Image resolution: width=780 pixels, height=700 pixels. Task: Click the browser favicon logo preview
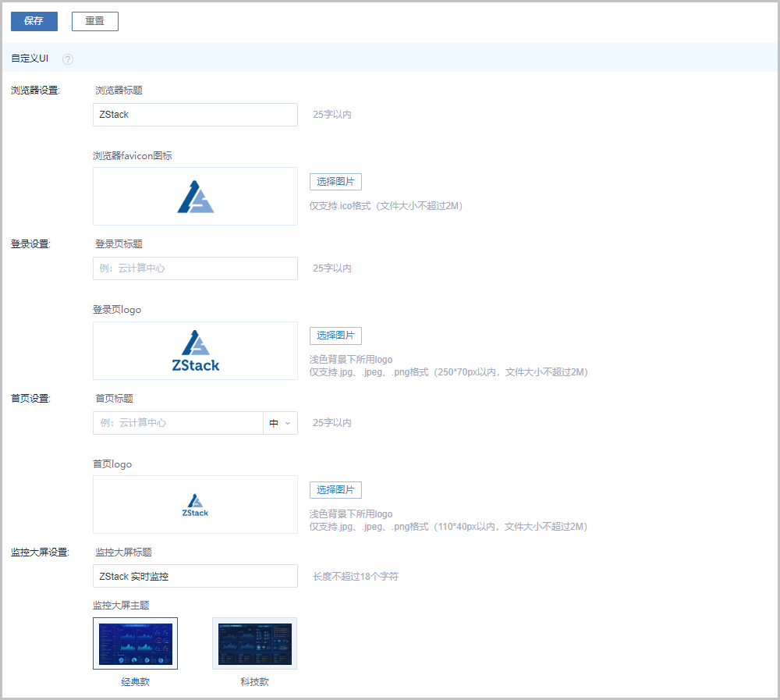(195, 197)
